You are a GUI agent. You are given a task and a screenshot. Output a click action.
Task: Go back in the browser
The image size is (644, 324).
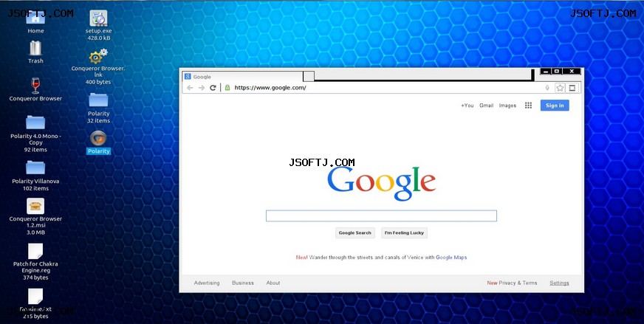coord(189,88)
